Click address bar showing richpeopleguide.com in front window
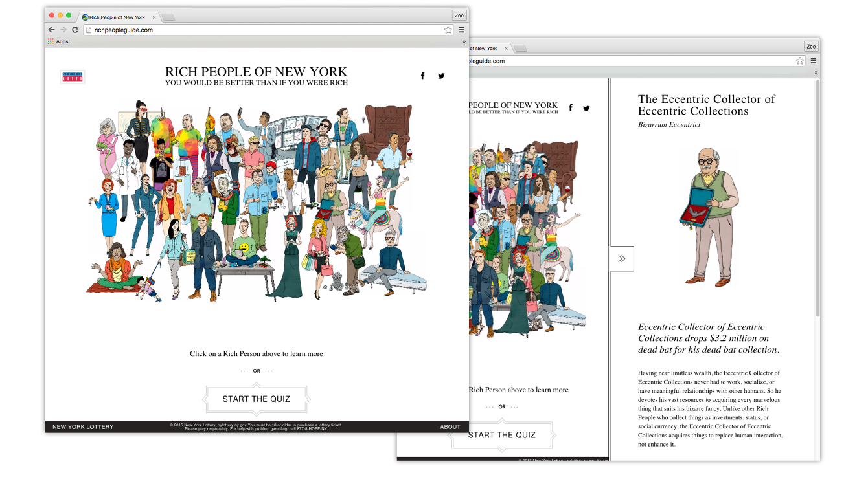868x497 pixels. pos(268,30)
